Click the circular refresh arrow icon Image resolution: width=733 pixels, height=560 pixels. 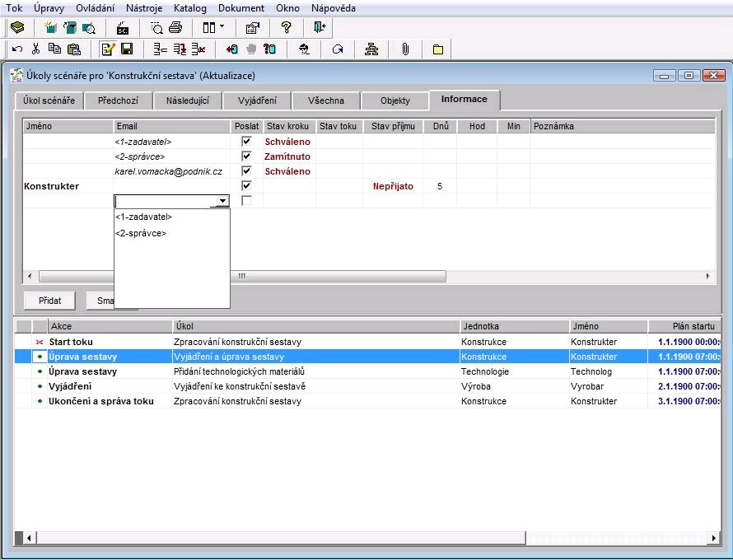tap(338, 49)
